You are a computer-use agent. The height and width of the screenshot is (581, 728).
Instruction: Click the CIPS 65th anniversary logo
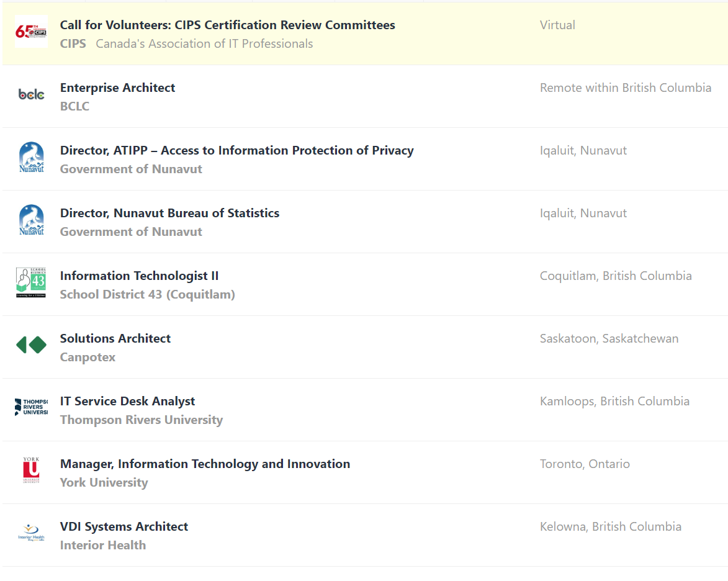coord(31,32)
